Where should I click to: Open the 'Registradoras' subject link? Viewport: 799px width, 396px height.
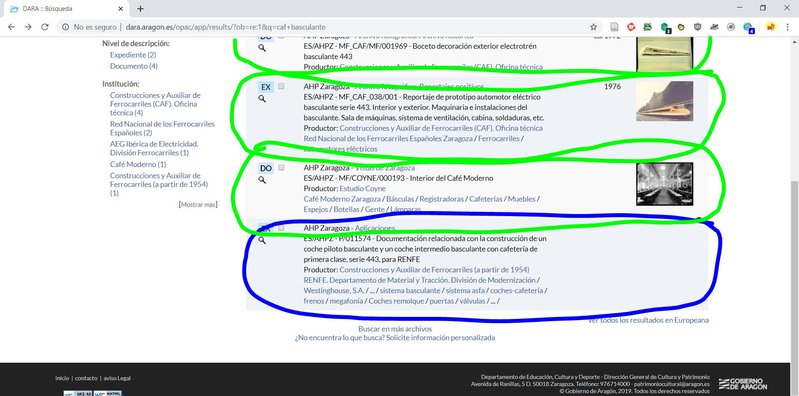(x=441, y=199)
